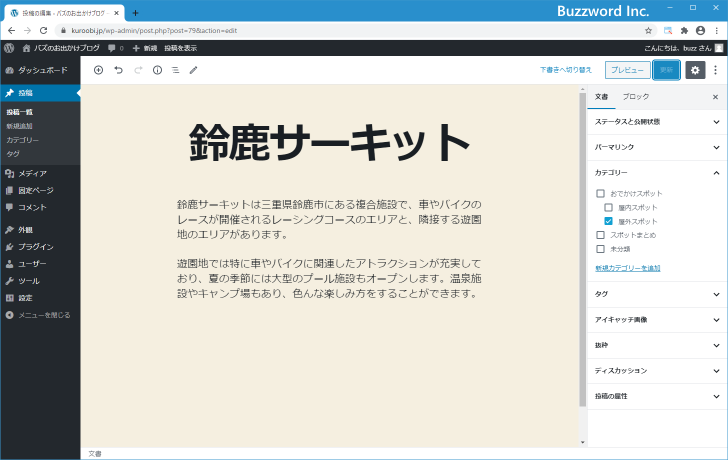Click the redo arrow icon
728x460 pixels.
(x=138, y=70)
